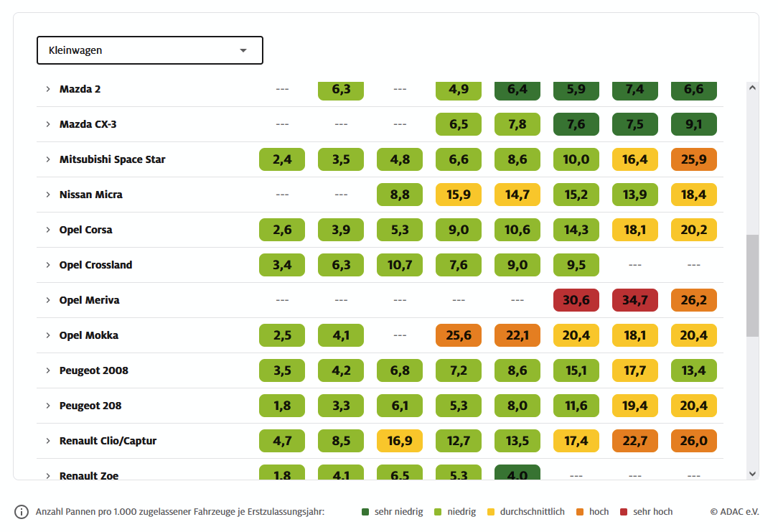Click the yellow 16,9 cell for Renault Clio/Captur

pyautogui.click(x=400, y=442)
